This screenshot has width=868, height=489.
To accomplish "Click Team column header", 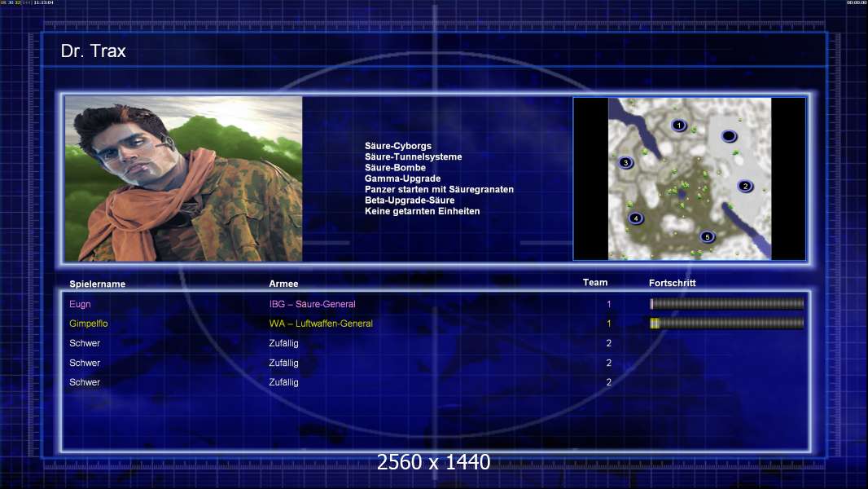I will tap(595, 283).
